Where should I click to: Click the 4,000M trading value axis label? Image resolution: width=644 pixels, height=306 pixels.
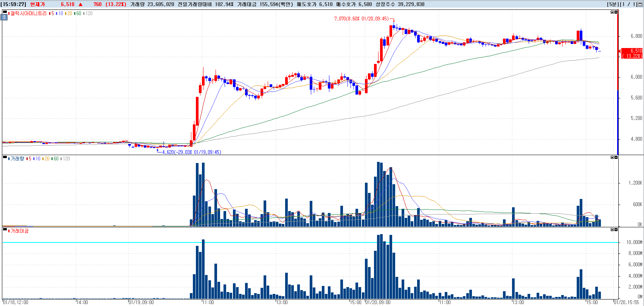click(635, 276)
